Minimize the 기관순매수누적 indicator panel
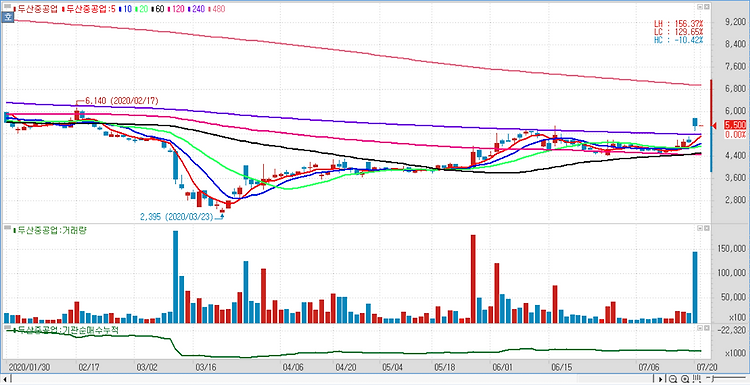Screen dimensions: 750x385 (701, 329)
